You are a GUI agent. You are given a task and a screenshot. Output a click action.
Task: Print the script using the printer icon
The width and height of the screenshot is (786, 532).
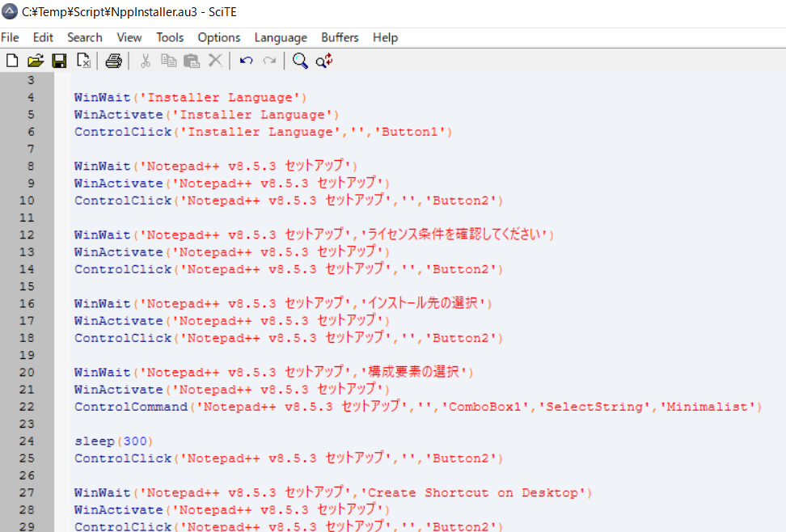(114, 61)
